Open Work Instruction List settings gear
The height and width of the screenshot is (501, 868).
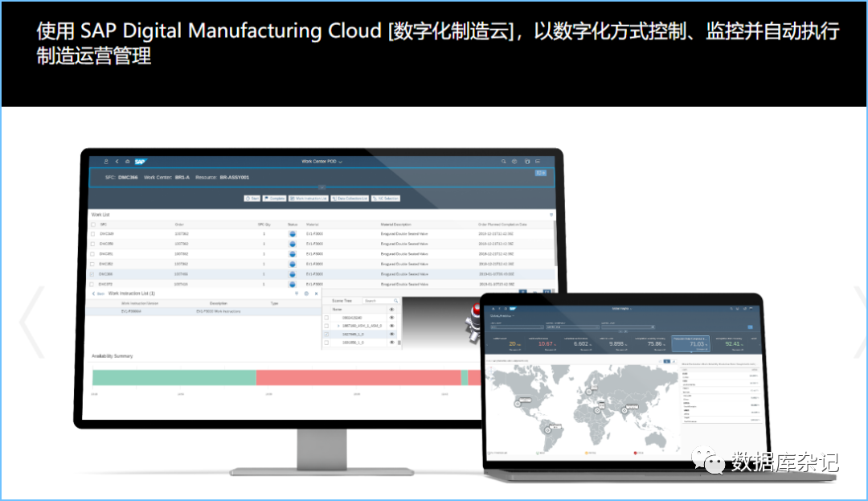tap(306, 294)
